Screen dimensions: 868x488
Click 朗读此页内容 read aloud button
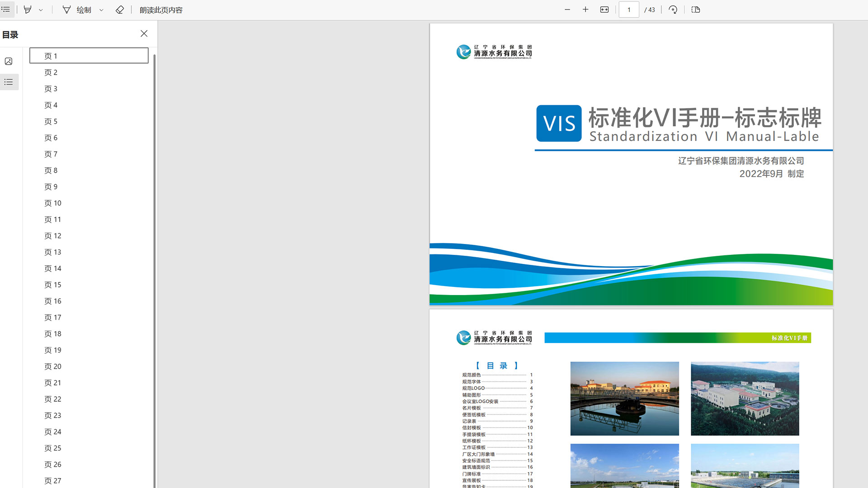pos(161,10)
